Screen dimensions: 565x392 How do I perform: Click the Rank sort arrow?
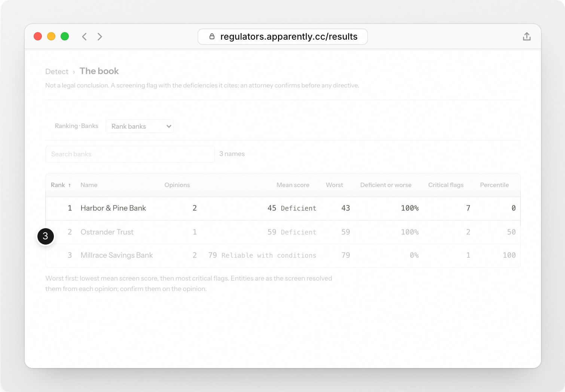70,185
